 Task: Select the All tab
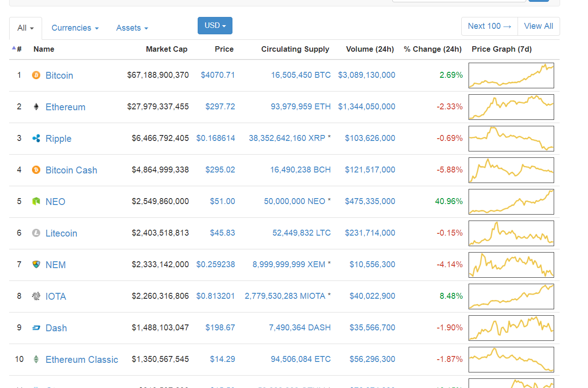coord(26,28)
